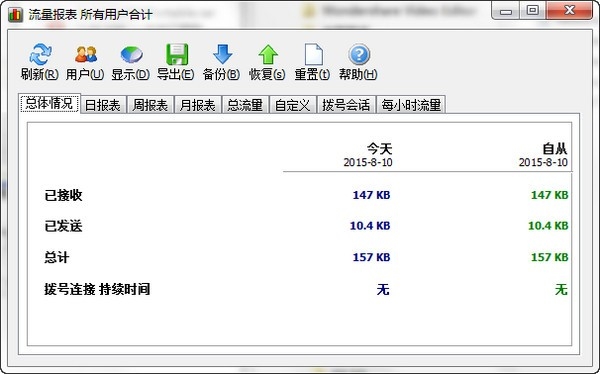
Task: Maximize the traffic report window
Action: point(533,10)
